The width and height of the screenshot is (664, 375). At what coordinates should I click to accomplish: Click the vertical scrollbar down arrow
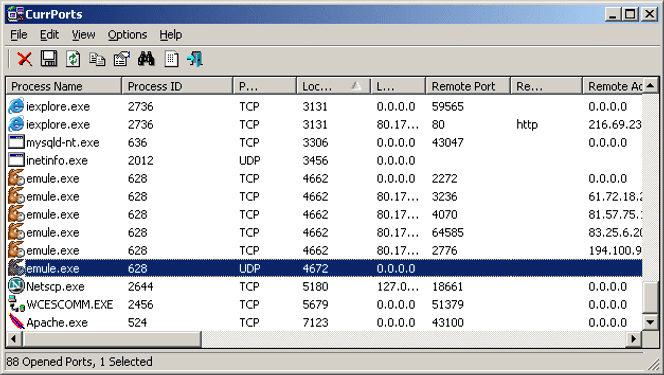[x=650, y=322]
